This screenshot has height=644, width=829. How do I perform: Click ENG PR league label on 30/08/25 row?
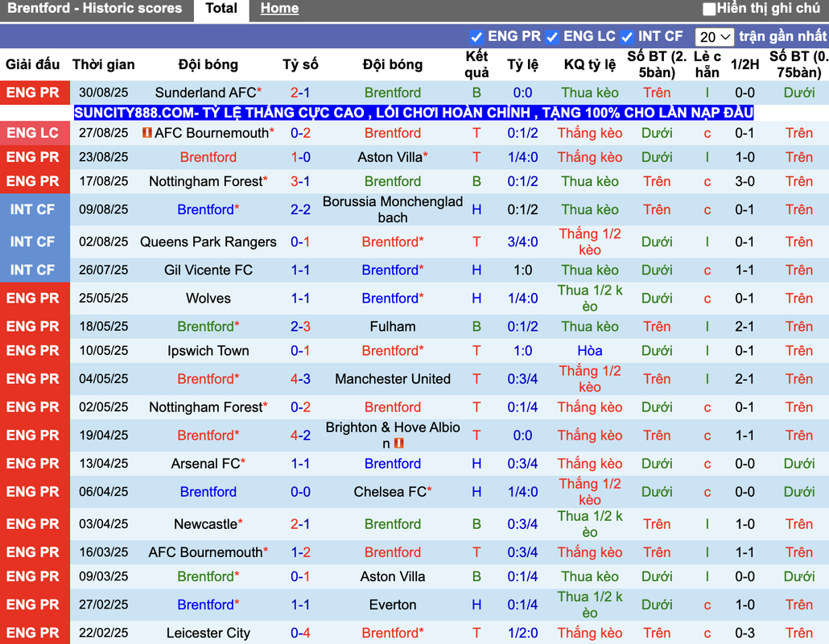pyautogui.click(x=33, y=93)
